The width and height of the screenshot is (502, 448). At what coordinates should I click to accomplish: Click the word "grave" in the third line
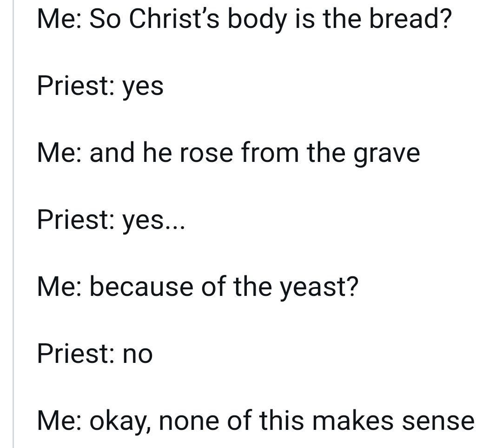[387, 155]
